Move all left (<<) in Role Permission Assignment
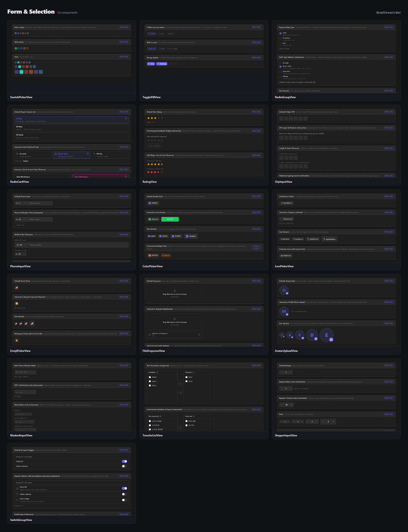The image size is (408, 532). point(180,393)
